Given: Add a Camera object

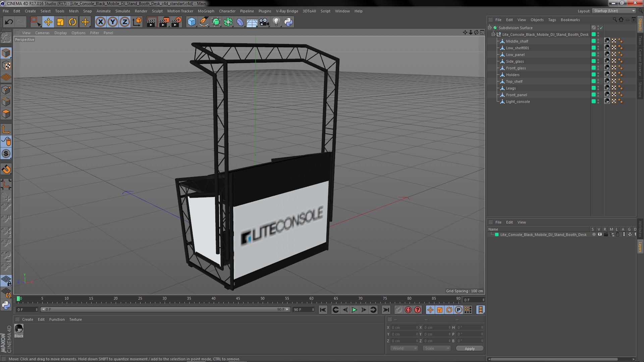Looking at the screenshot, I should 264,22.
